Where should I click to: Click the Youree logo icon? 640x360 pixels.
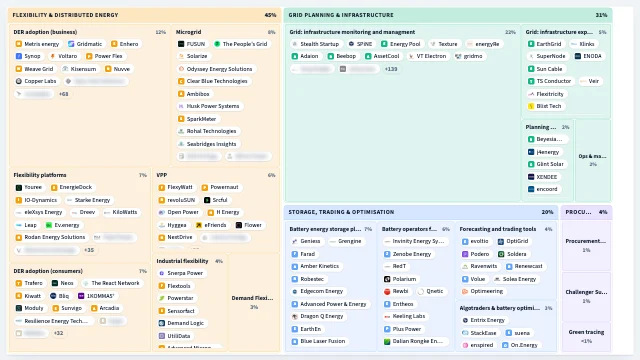coord(19,187)
